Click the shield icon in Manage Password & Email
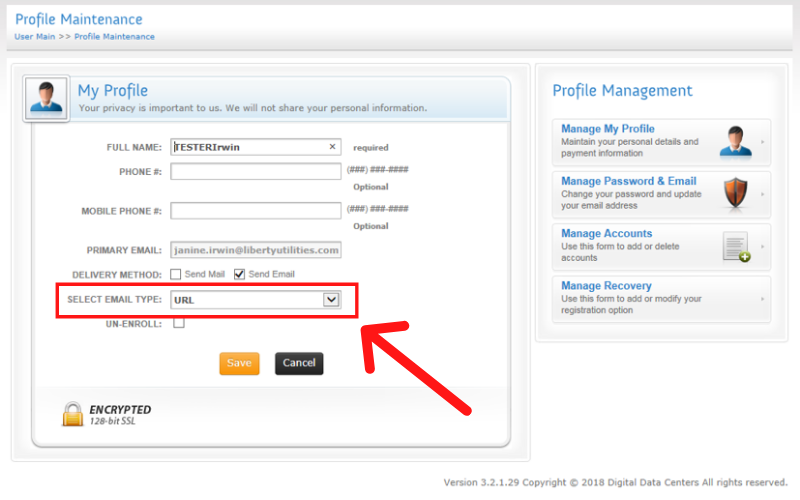 coord(736,193)
